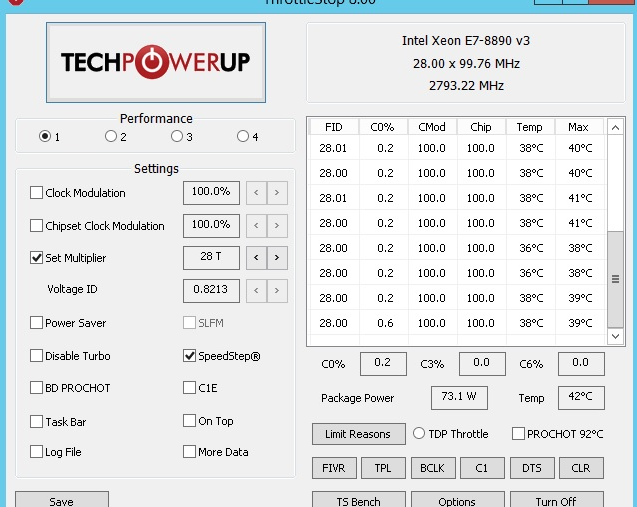Click the C3% 0.0 value box
The width and height of the screenshot is (637, 507).
pyautogui.click(x=482, y=364)
